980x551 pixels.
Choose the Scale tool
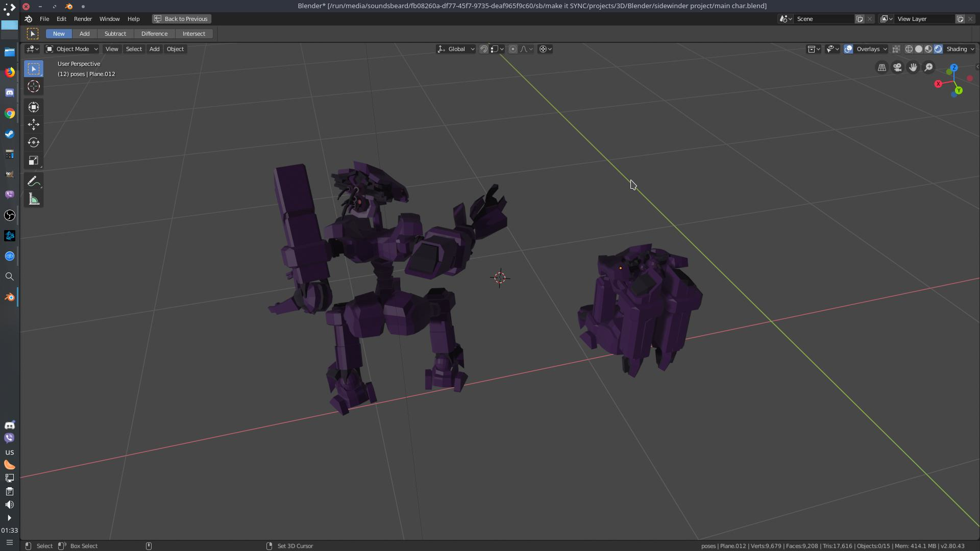coord(34,161)
